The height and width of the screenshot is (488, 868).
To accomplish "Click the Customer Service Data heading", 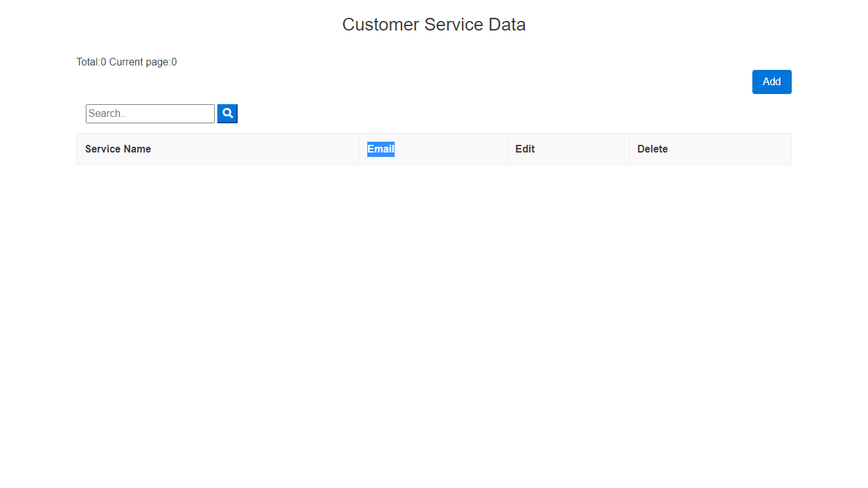I will click(x=433, y=25).
